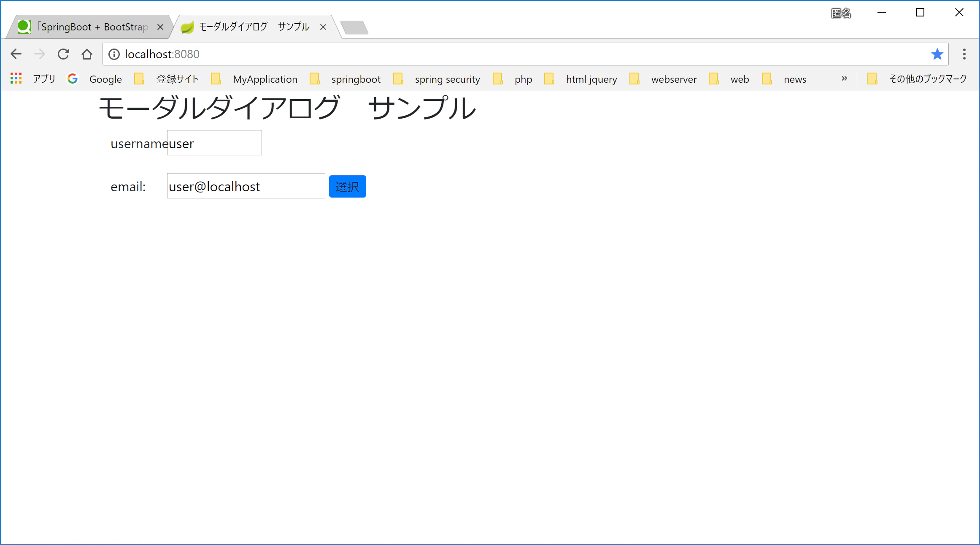Click the 匿名 profile indicator
The image size is (980, 545).
coord(841,13)
